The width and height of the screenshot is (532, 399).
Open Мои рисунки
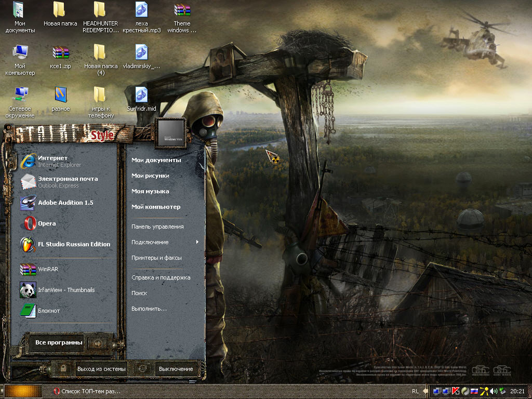click(150, 176)
